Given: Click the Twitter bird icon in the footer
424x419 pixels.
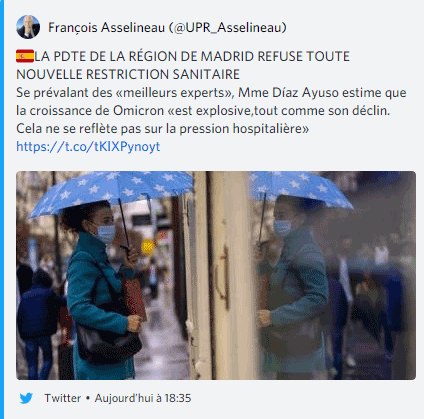Looking at the screenshot, I should pos(26,398).
